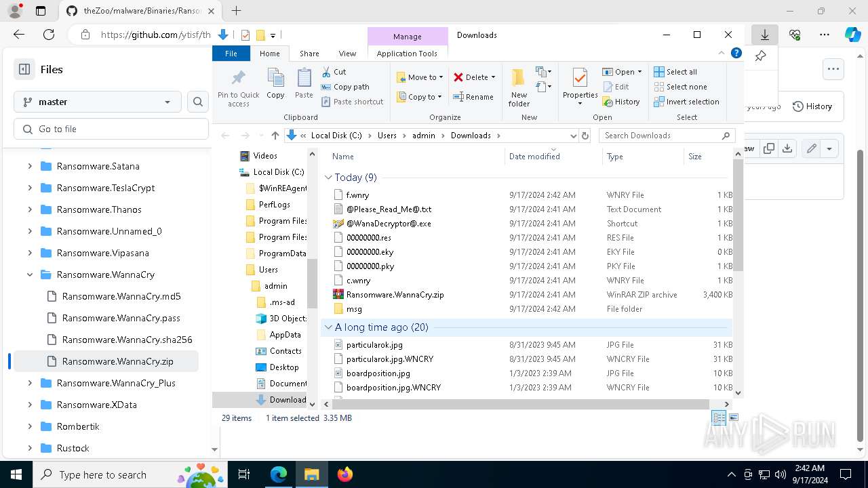This screenshot has width=868, height=488.
Task: Click Search Downloads field
Action: click(x=666, y=136)
